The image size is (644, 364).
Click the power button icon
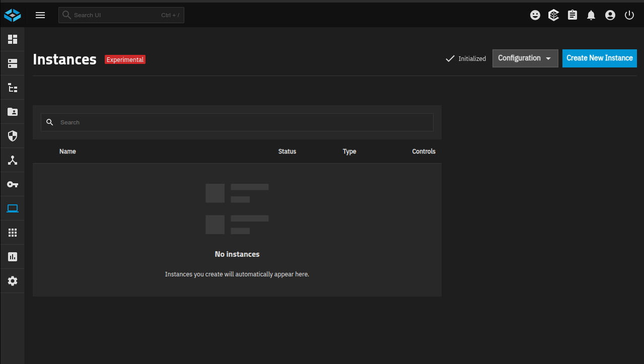point(629,15)
